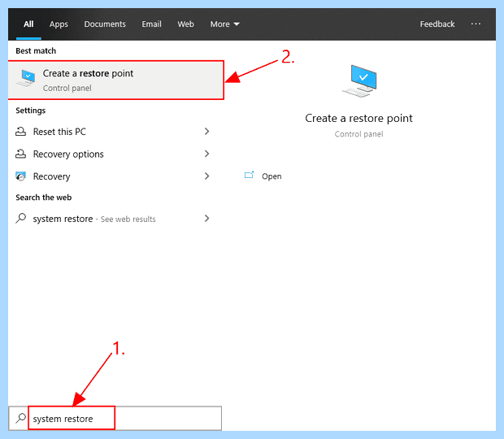Expand the Recovery options chevron
The width and height of the screenshot is (504, 439).
pos(207,154)
